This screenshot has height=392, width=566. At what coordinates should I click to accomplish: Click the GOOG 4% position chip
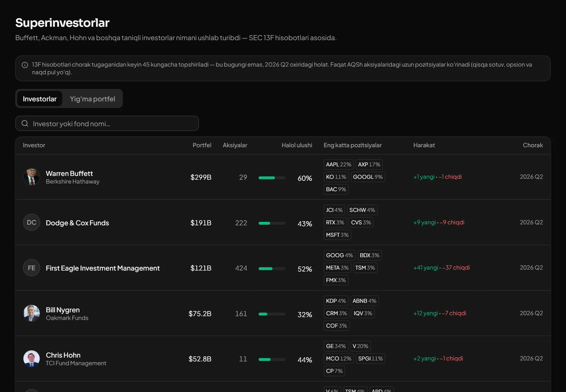pos(339,255)
